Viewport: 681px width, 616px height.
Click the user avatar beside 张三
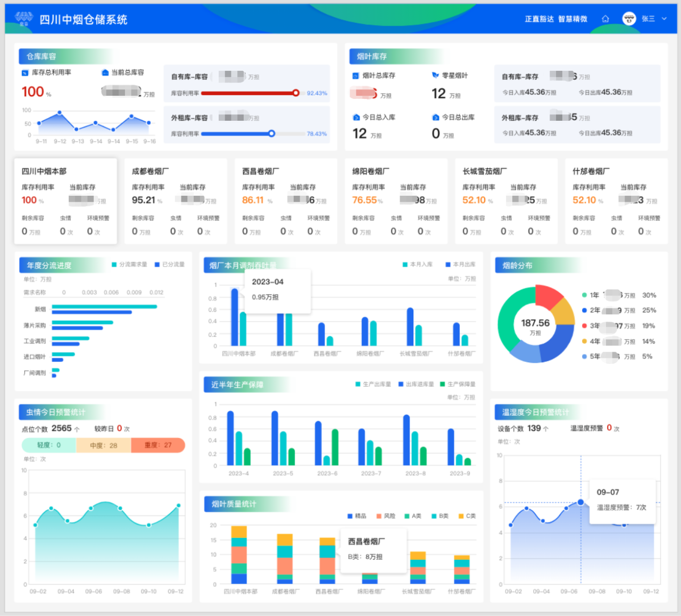tap(629, 19)
